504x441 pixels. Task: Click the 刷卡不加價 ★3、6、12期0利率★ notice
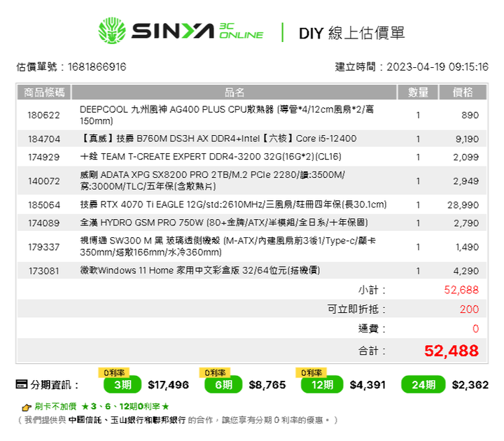[x=101, y=407]
